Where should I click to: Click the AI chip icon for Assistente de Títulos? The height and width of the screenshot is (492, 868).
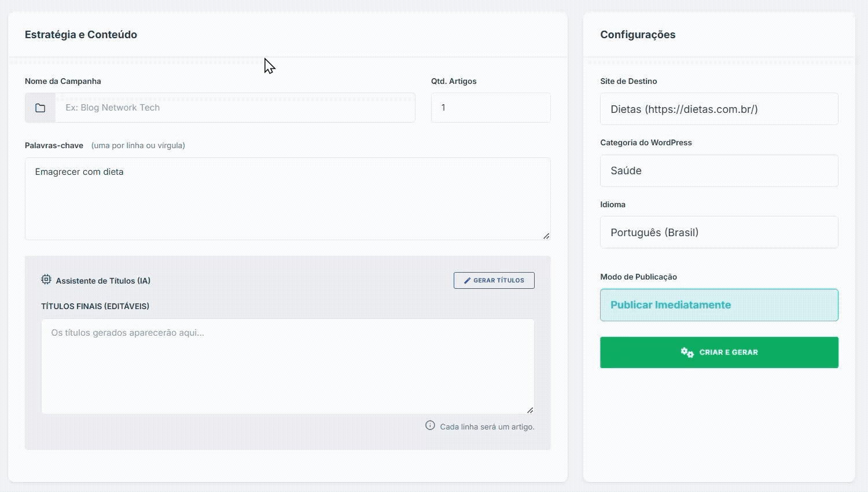coord(46,280)
